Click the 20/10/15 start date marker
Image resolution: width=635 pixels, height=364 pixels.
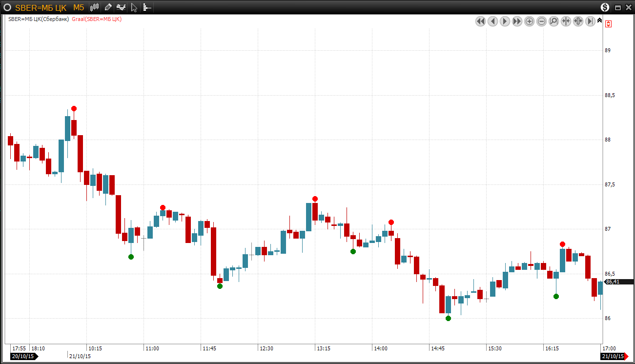(23, 356)
